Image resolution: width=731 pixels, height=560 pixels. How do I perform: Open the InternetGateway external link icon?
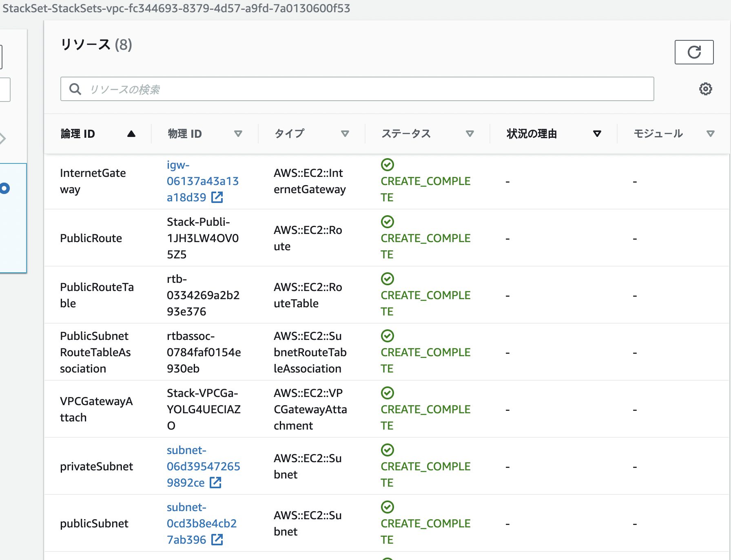pyautogui.click(x=217, y=197)
